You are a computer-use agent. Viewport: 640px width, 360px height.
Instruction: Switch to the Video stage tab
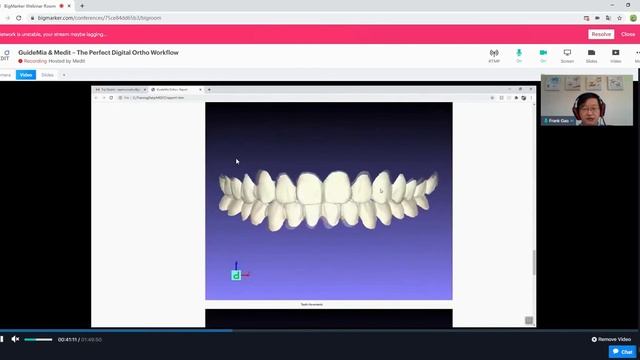click(x=26, y=75)
